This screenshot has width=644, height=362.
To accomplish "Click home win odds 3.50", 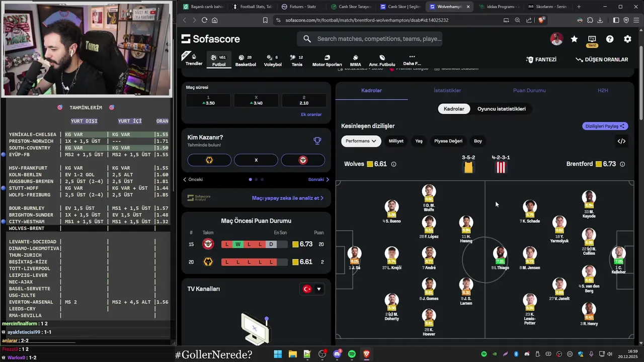I will tap(208, 100).
